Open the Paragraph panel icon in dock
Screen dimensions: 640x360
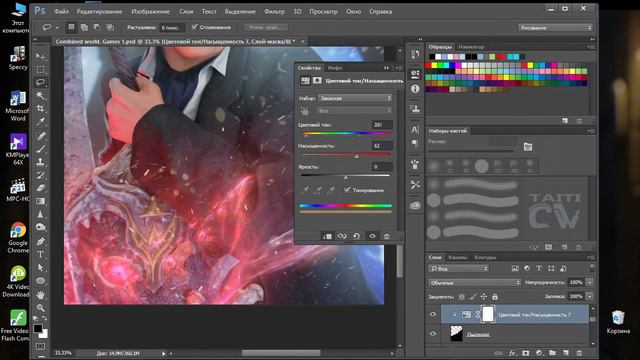click(415, 143)
